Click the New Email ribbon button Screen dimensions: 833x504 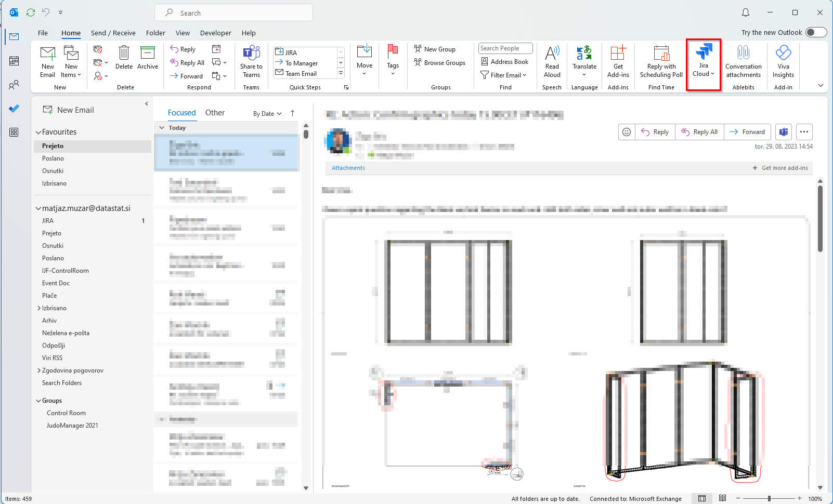tap(47, 61)
